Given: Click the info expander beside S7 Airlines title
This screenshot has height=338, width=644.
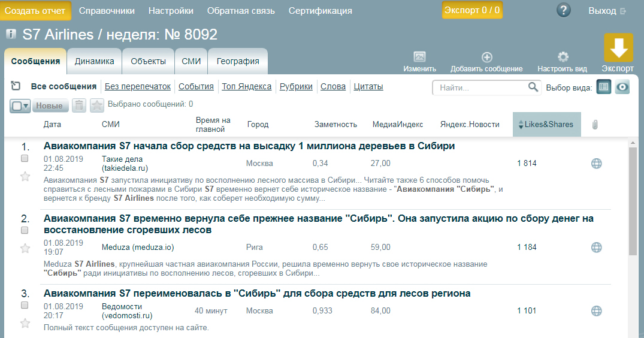Looking at the screenshot, I should tap(11, 34).
